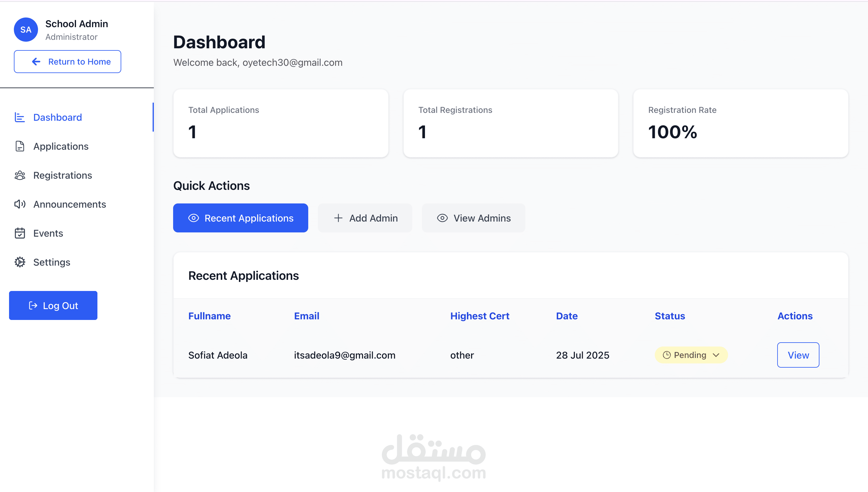Screen dimensions: 868x492
Task: Click the eye icon in View Admins
Action: [442, 218]
